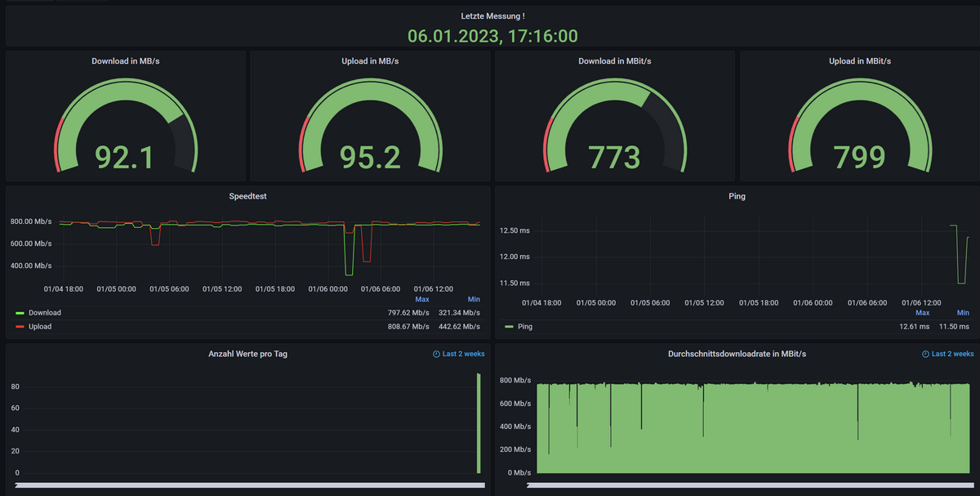The image size is (980, 496).
Task: Toggle the Ping series in the legend
Action: click(x=525, y=326)
